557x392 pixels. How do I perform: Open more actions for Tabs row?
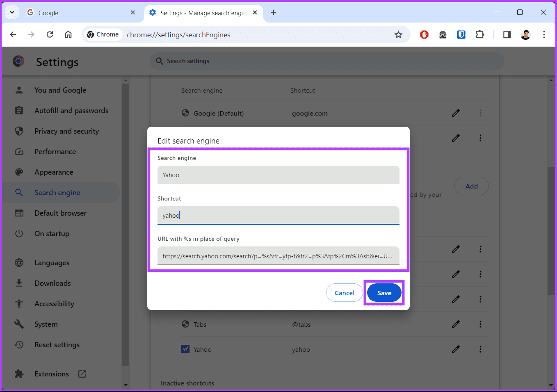[480, 324]
